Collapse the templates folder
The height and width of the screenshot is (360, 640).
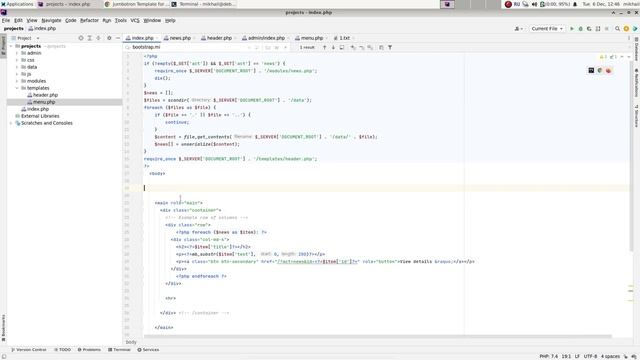(x=17, y=88)
